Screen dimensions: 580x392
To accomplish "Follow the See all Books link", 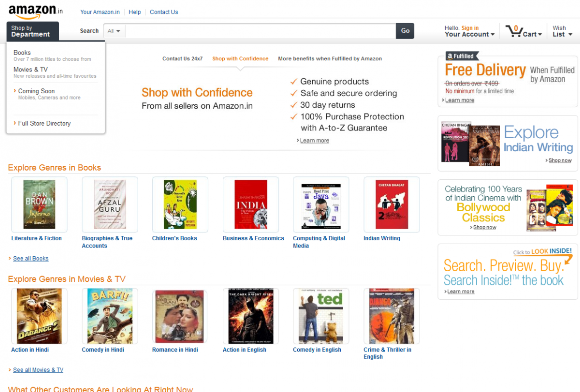I will pyautogui.click(x=30, y=259).
